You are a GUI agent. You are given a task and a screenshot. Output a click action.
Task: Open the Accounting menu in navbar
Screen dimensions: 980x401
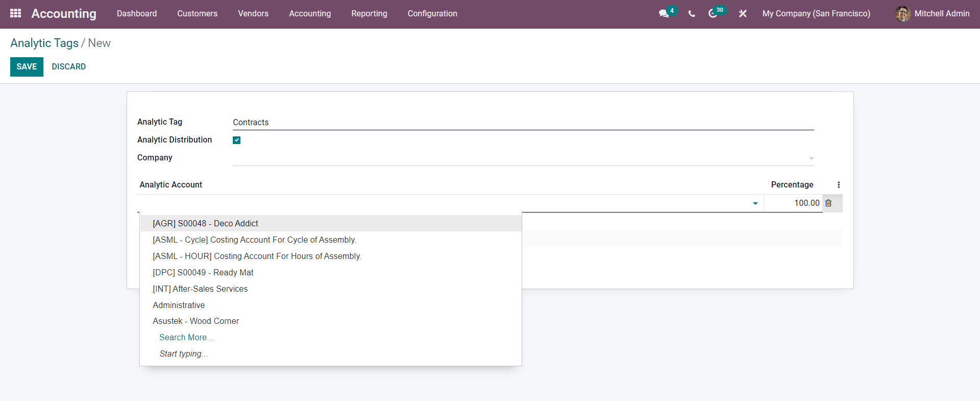pos(310,14)
